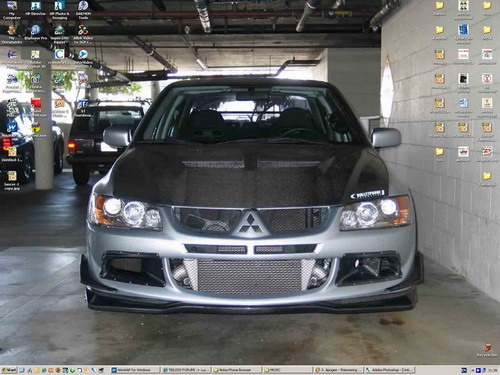The height and width of the screenshot is (375, 500).
Task: Launch the Super DVD Ripper shortcut
Action: [59, 34]
